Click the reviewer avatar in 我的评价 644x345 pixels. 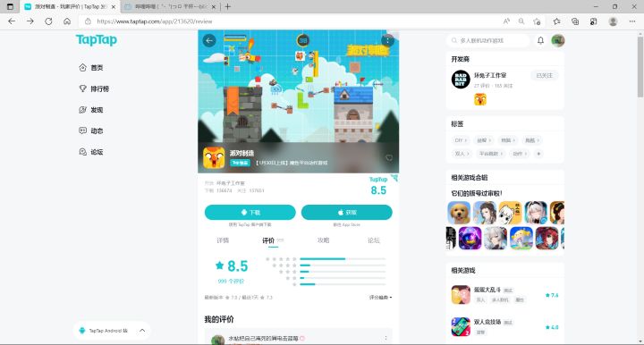(x=217, y=340)
